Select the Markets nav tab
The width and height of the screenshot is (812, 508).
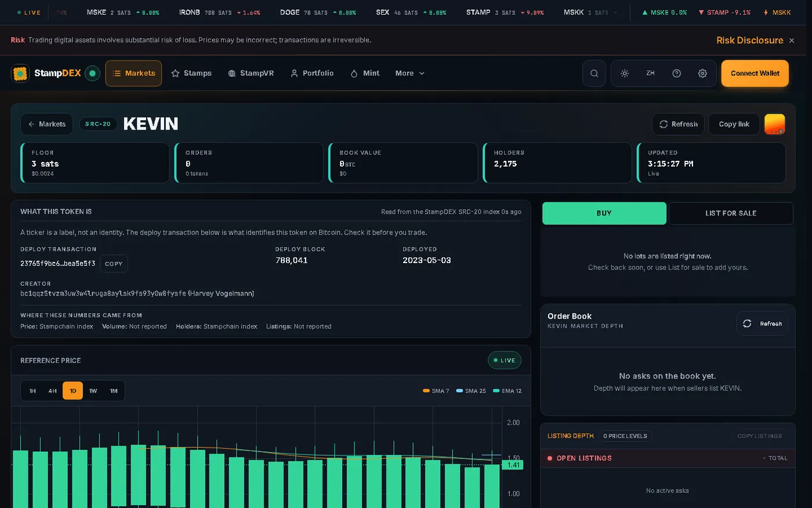click(133, 73)
